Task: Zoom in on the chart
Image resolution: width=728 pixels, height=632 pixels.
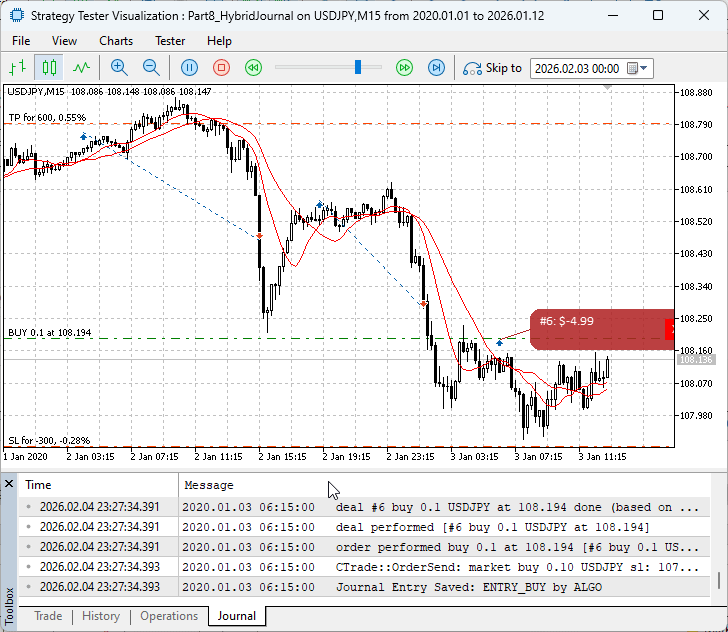Action: coord(119,68)
